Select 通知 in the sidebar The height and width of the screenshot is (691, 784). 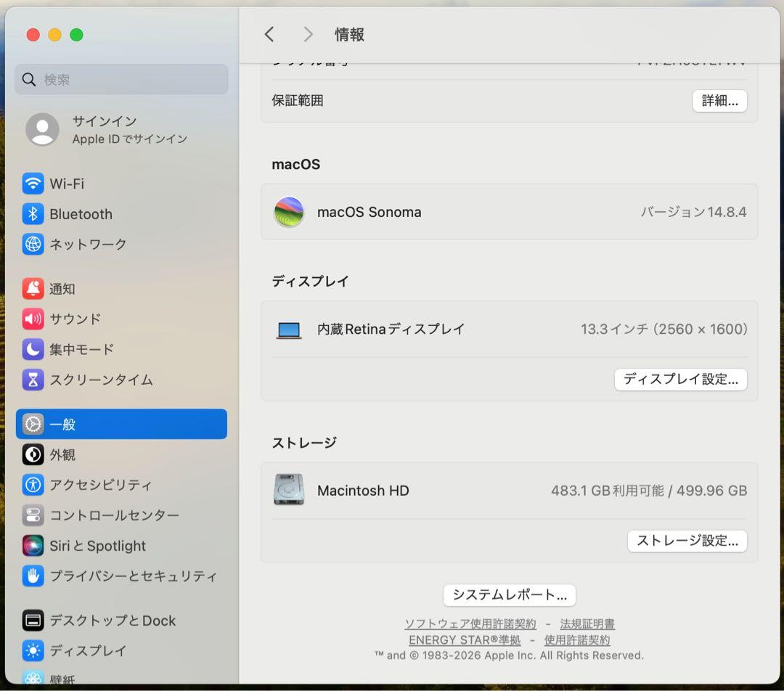pyautogui.click(x=121, y=288)
